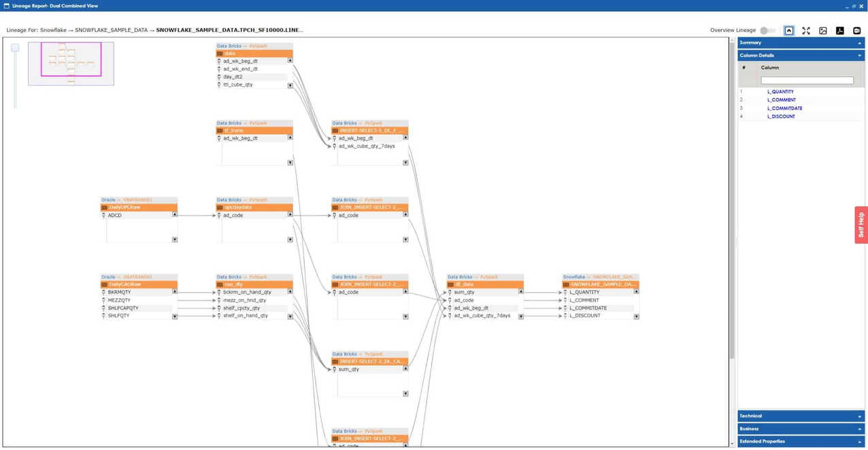Click the column icon beside ad_wk_cube_qty_7days in INSERT-SELECT-5 node

pyautogui.click(x=335, y=146)
